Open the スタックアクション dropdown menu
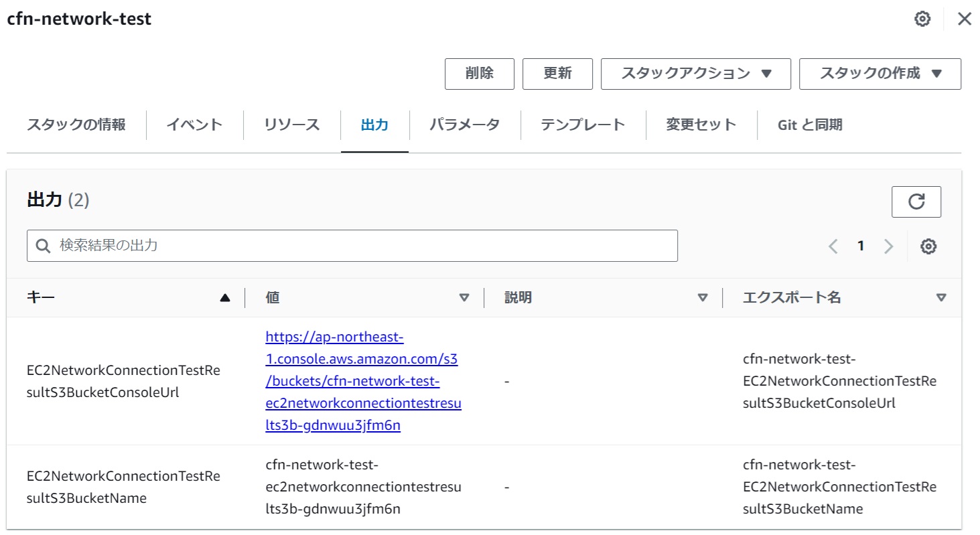Viewport: 980px width, 535px height. (695, 74)
